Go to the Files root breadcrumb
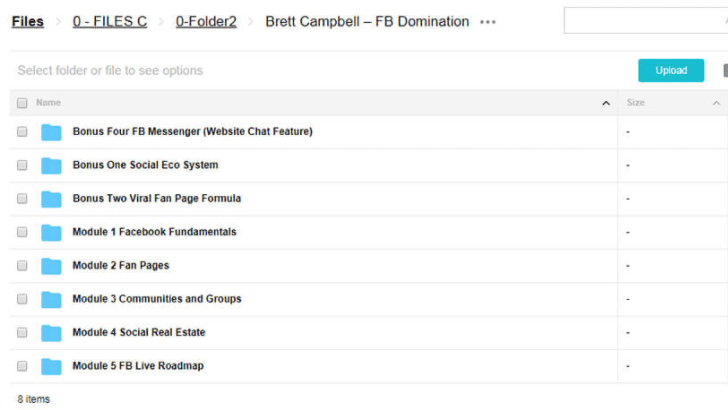The height and width of the screenshot is (410, 728). tap(28, 21)
